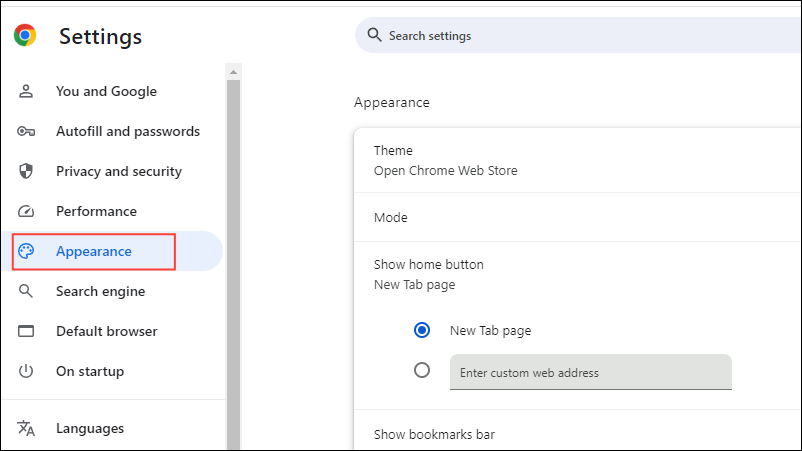Click the Chrome logo icon
The width and height of the screenshot is (802, 451).
click(25, 36)
